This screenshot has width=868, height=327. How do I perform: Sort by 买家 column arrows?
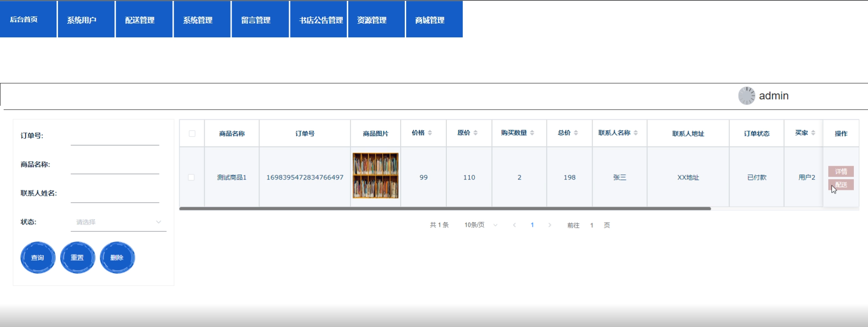(813, 133)
